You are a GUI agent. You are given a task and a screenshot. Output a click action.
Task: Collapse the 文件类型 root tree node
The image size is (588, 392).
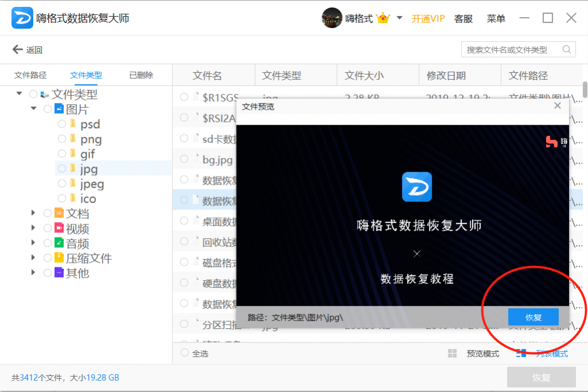coord(19,94)
